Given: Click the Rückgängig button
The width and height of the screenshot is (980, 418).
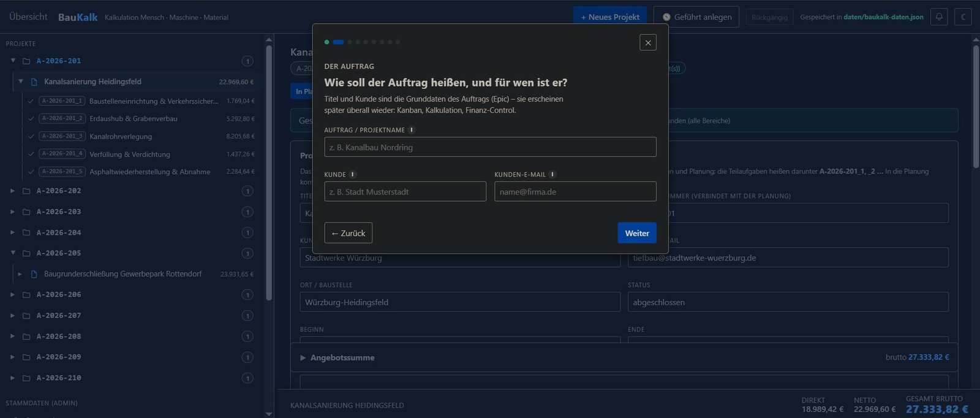Looking at the screenshot, I should point(769,17).
